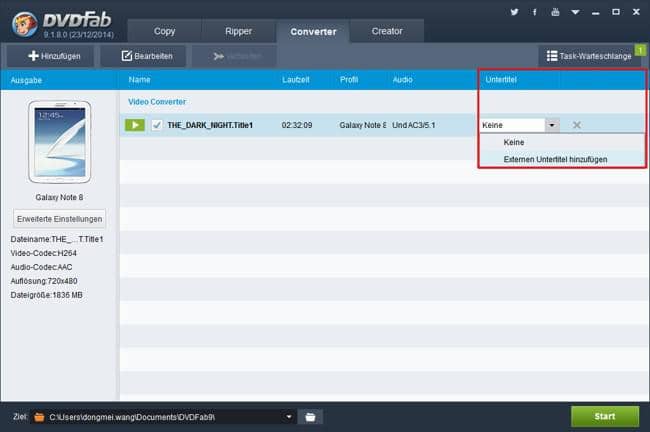Open the Creator tab
This screenshot has height=432, width=650.
tap(387, 31)
